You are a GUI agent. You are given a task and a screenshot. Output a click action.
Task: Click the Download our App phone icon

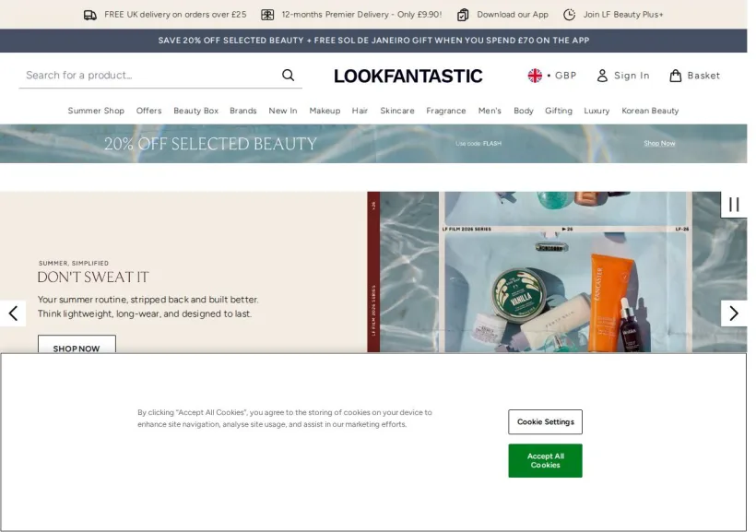point(463,15)
